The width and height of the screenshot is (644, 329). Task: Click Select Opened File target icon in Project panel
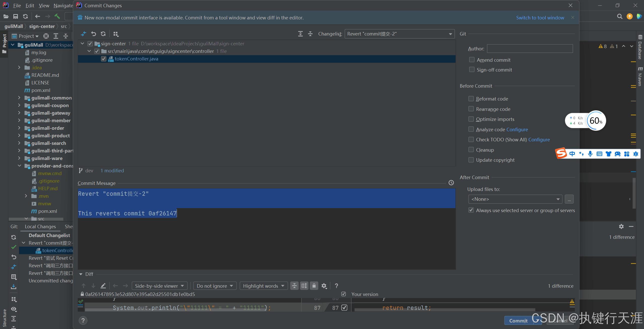point(46,36)
